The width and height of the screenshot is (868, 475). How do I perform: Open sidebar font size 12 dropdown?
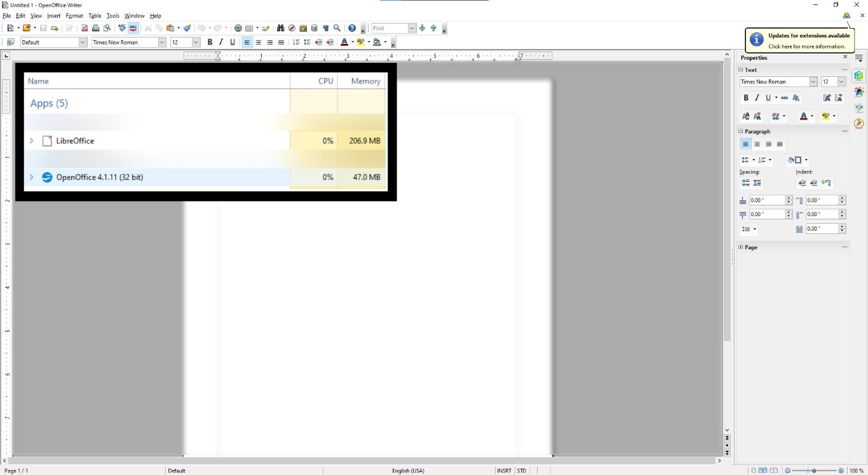pyautogui.click(x=841, y=81)
